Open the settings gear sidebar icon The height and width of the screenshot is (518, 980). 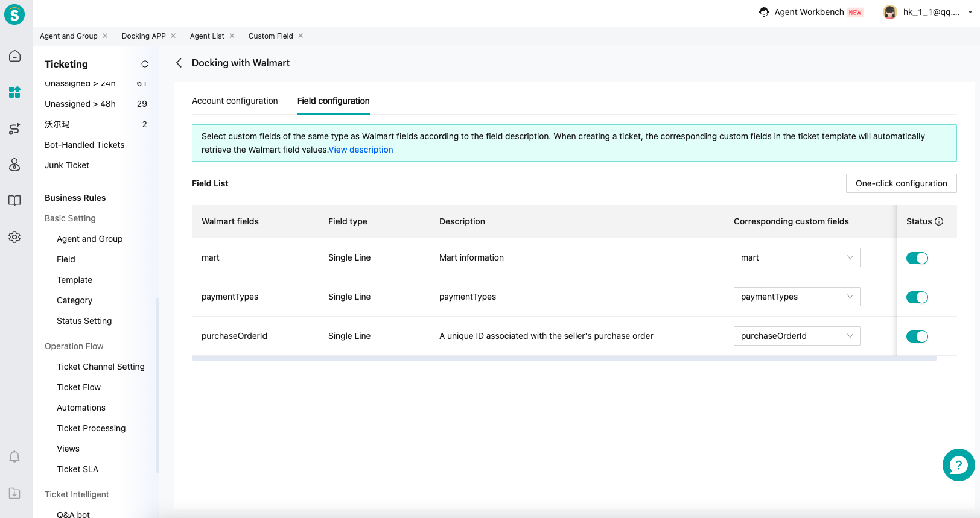pyautogui.click(x=15, y=237)
